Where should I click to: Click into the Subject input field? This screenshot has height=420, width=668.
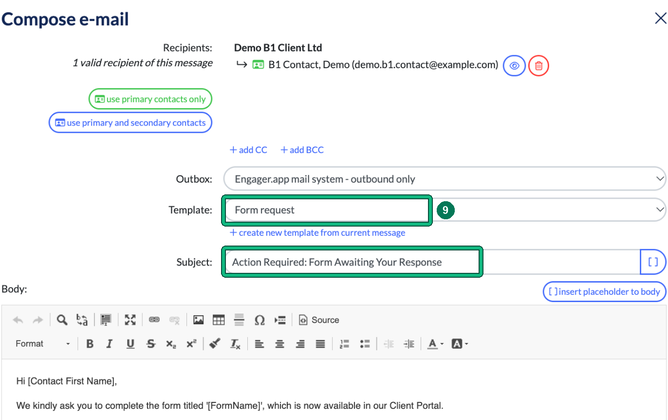coord(432,262)
